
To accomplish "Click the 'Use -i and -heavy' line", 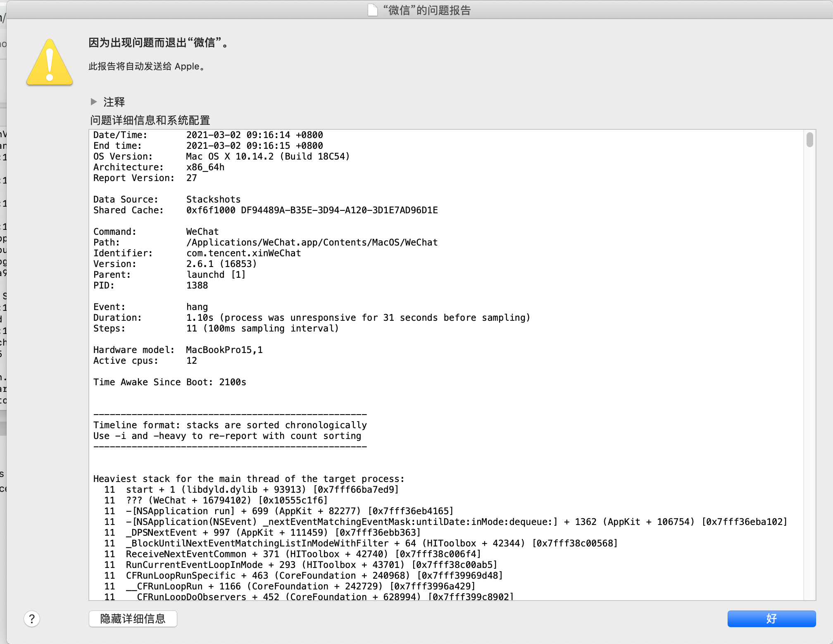I will [227, 436].
